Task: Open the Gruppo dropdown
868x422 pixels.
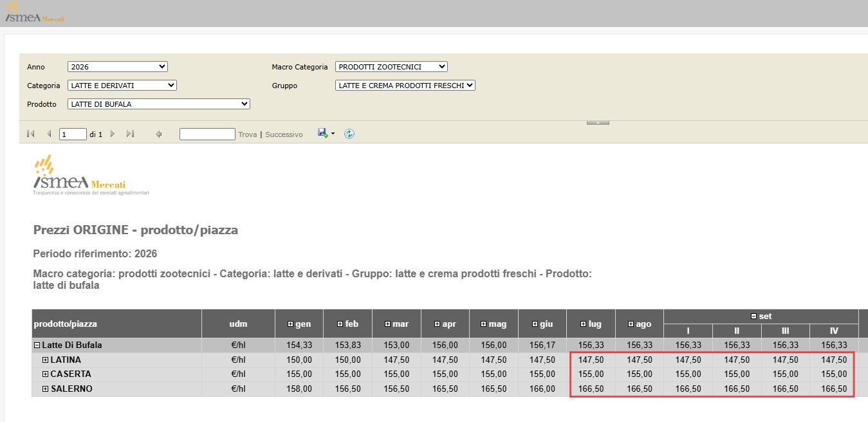Action: 405,85
